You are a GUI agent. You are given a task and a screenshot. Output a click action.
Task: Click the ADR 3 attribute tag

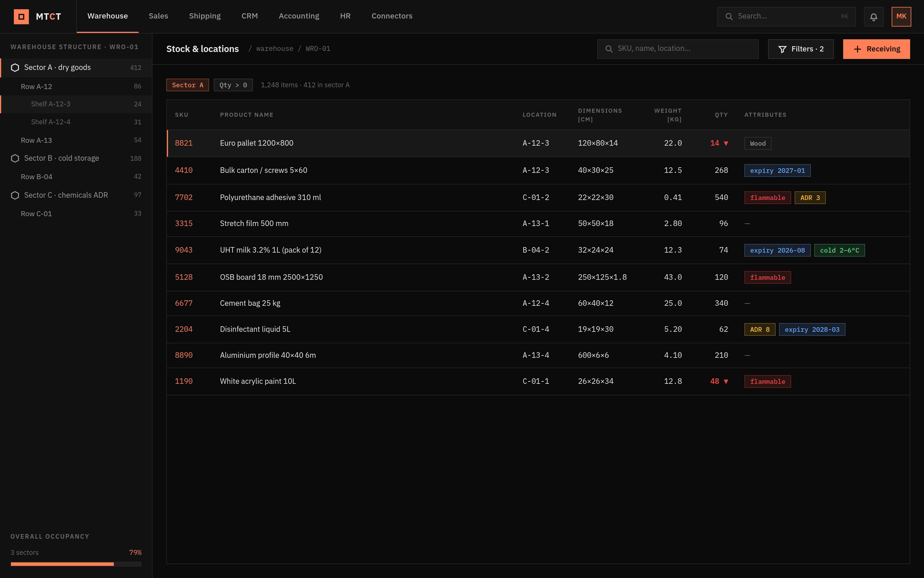tap(810, 198)
